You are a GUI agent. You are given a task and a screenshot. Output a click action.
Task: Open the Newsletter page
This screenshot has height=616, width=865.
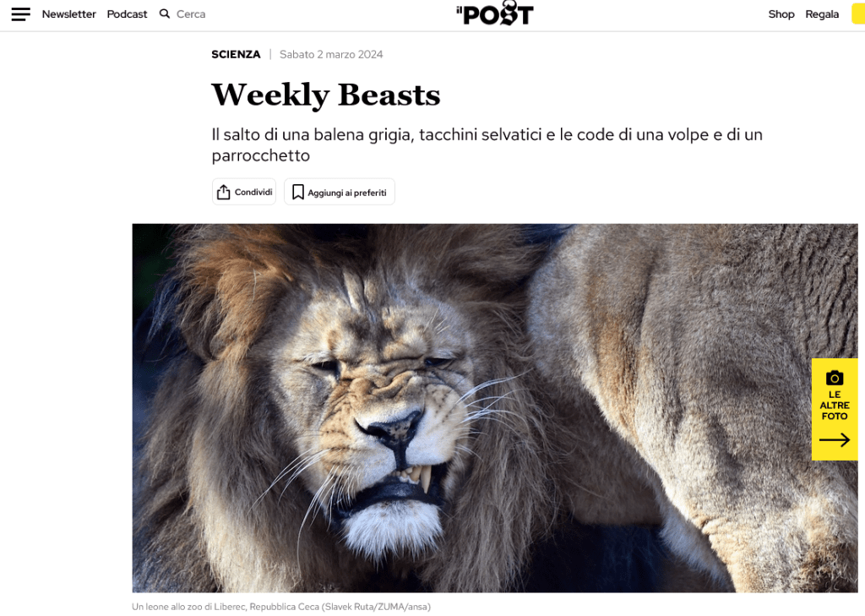[69, 14]
